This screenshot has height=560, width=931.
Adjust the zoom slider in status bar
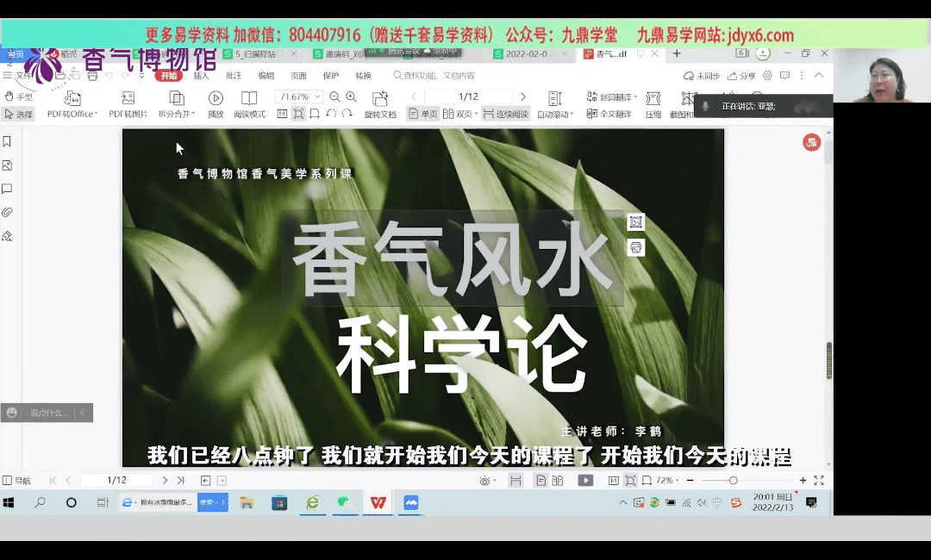coord(733,480)
